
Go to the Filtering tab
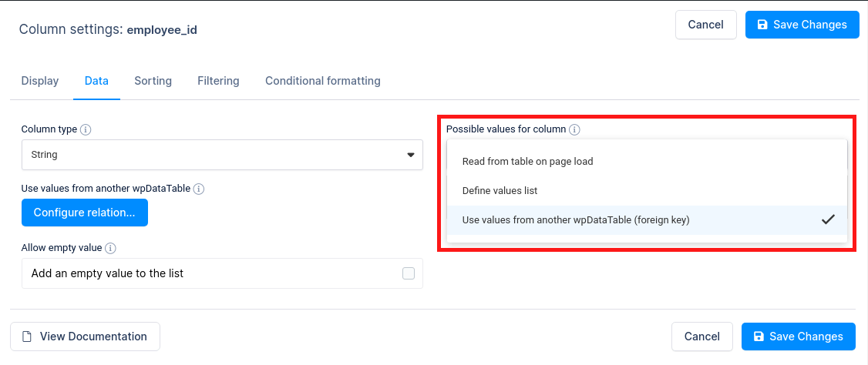(x=218, y=81)
